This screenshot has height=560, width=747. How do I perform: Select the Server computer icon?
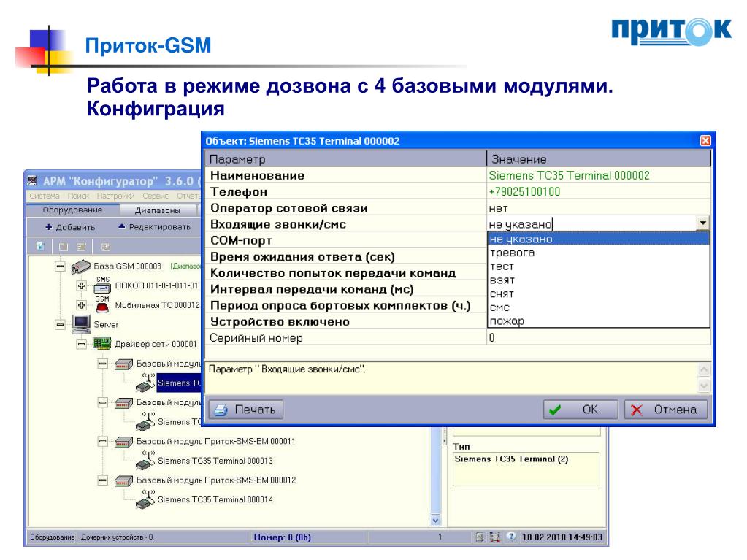[x=82, y=324]
